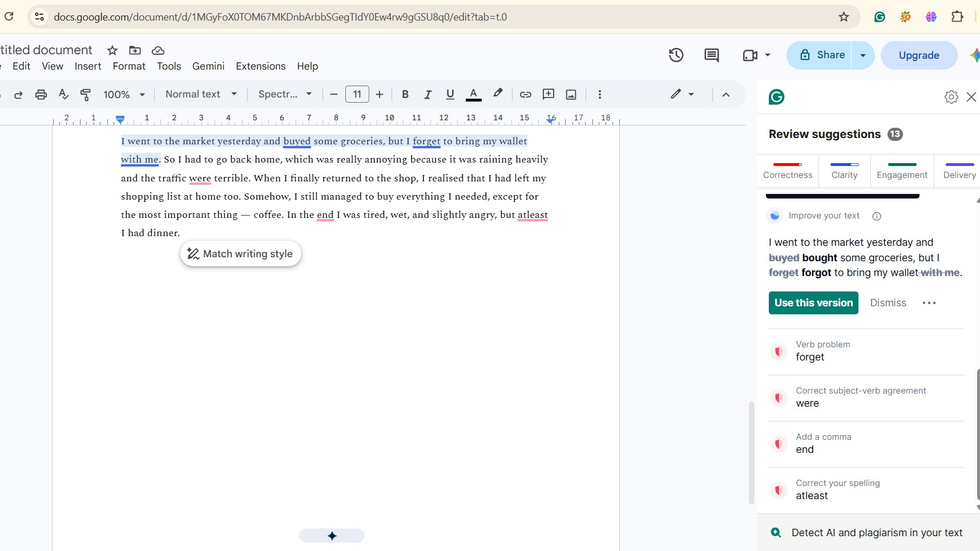Viewport: 980px width, 551px height.
Task: Insert an image from the toolbar
Action: (571, 95)
